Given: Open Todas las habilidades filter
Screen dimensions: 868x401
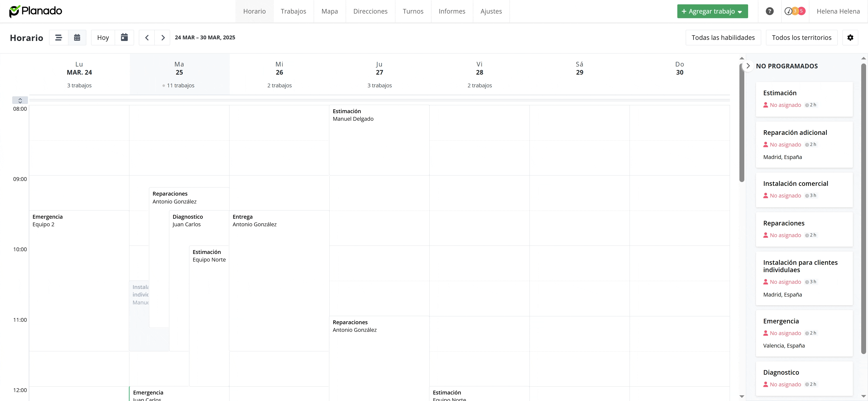Looking at the screenshot, I should (723, 37).
